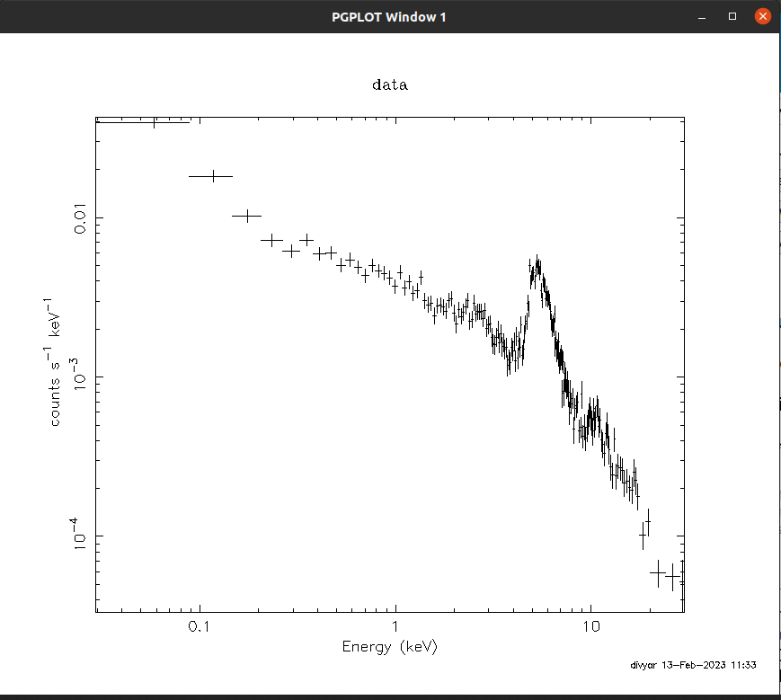Click the x-axis tick label "1"

tap(395, 626)
